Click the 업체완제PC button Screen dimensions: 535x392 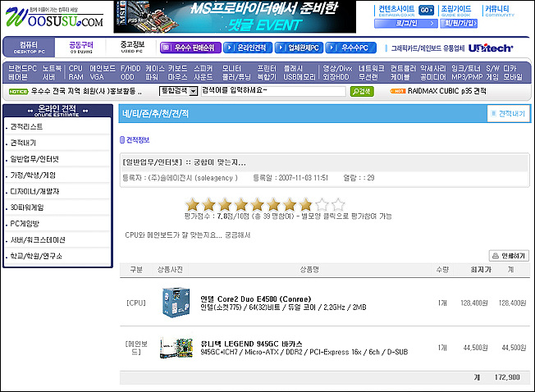[300, 48]
